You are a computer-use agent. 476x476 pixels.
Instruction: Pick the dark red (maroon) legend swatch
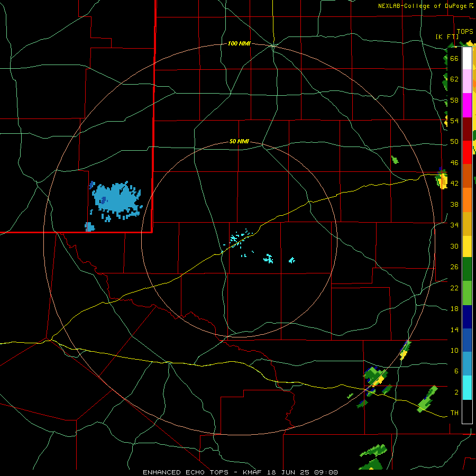pyautogui.click(x=467, y=129)
